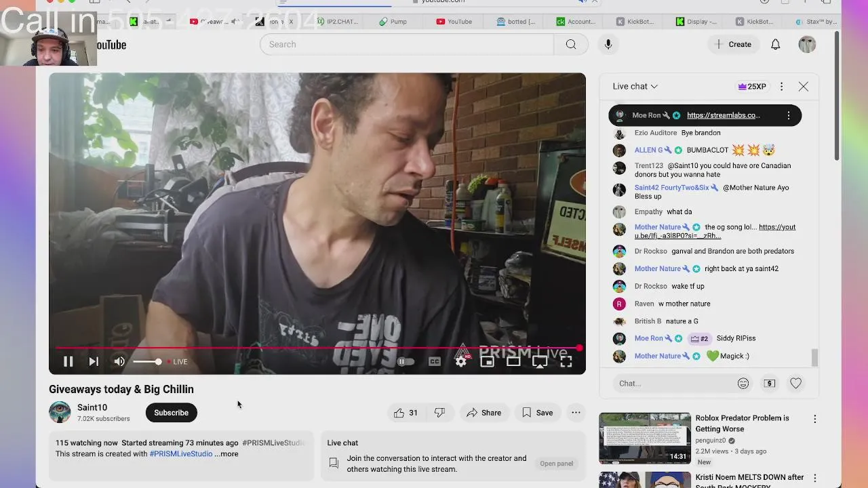
Task: Open the player settings gear
Action: [461, 362]
